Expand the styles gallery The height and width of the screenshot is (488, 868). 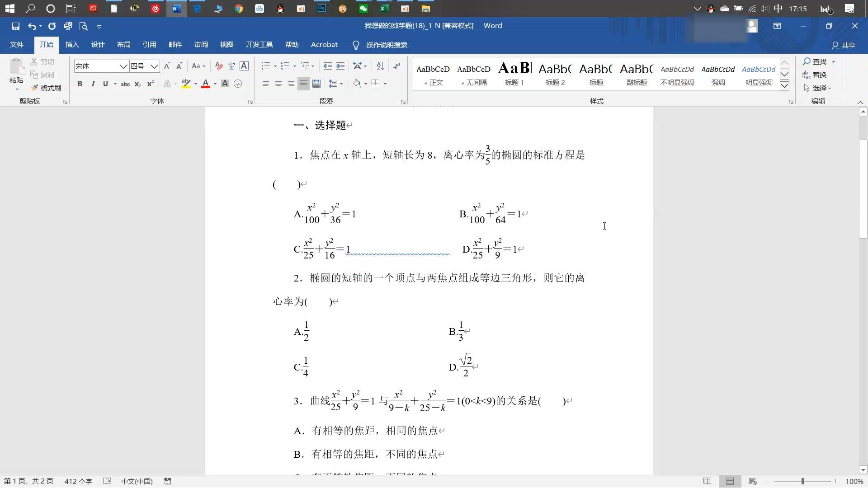[784, 85]
